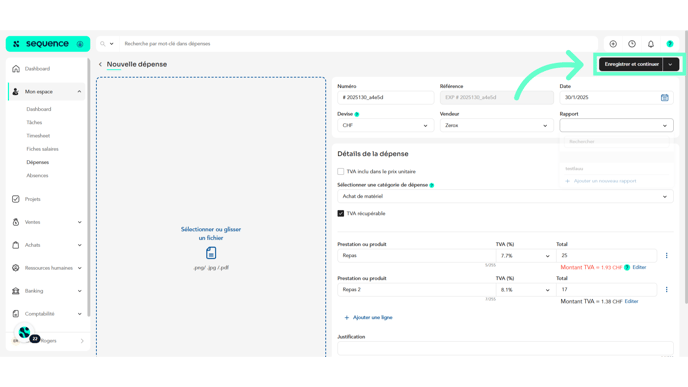
Task: Click the help icon in top bar
Action: [670, 44]
